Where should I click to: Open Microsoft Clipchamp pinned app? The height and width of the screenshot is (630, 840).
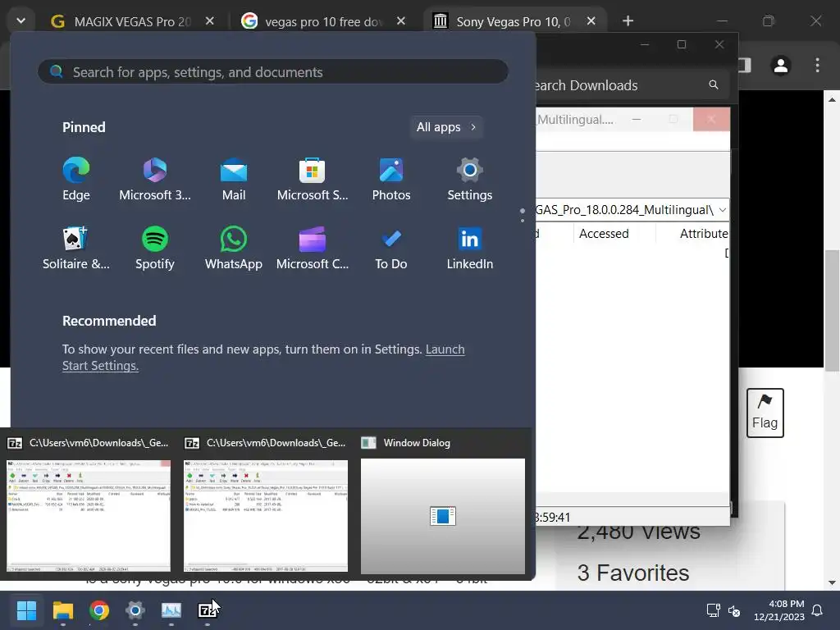[x=313, y=248]
